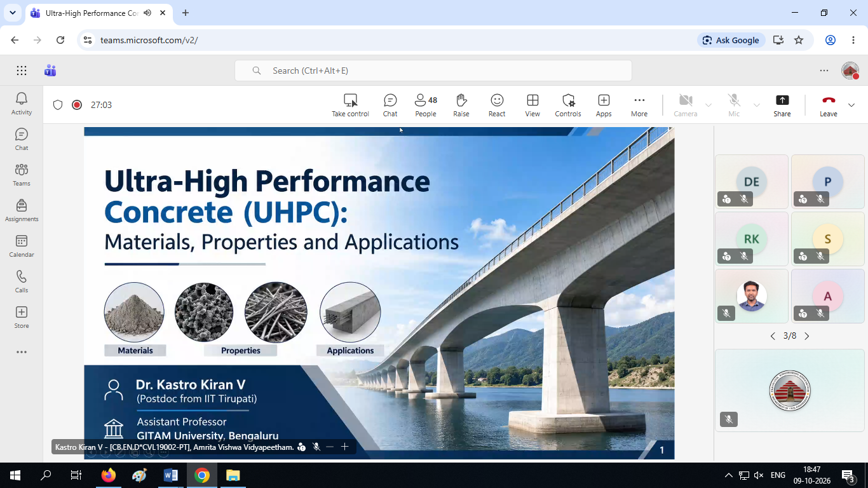This screenshot has width=868, height=488.
Task: Click the red recording indicator icon
Action: [x=77, y=105]
